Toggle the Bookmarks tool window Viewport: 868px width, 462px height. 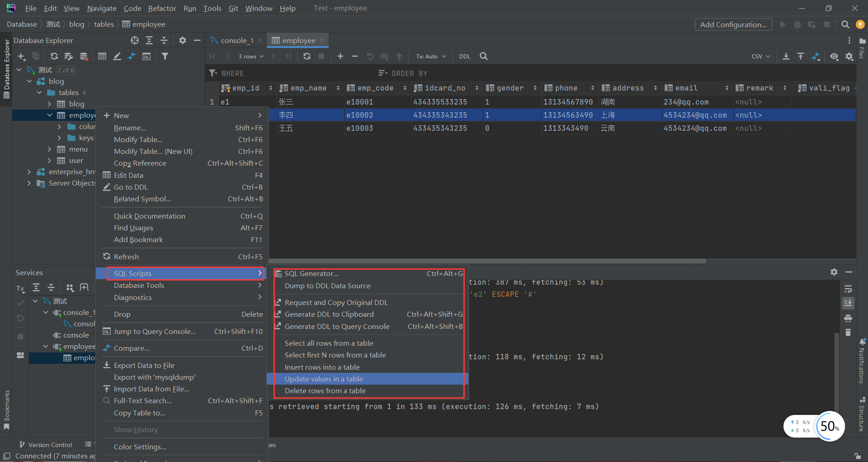[6, 410]
